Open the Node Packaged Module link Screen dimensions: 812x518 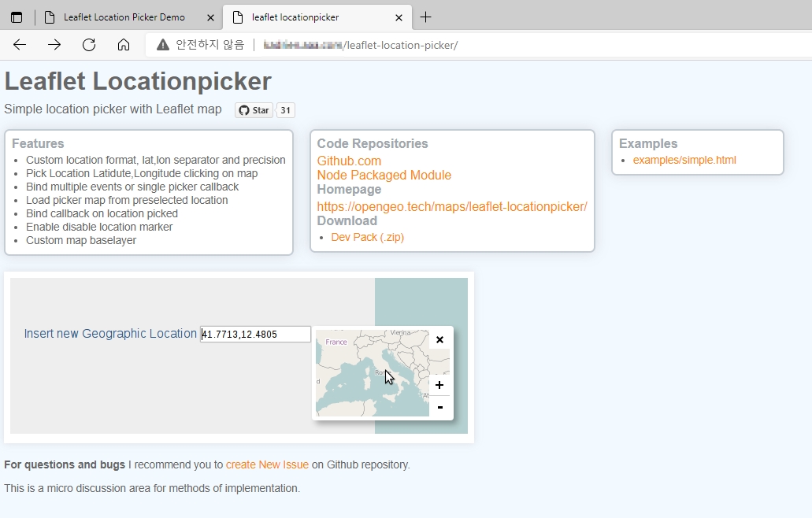(x=384, y=175)
